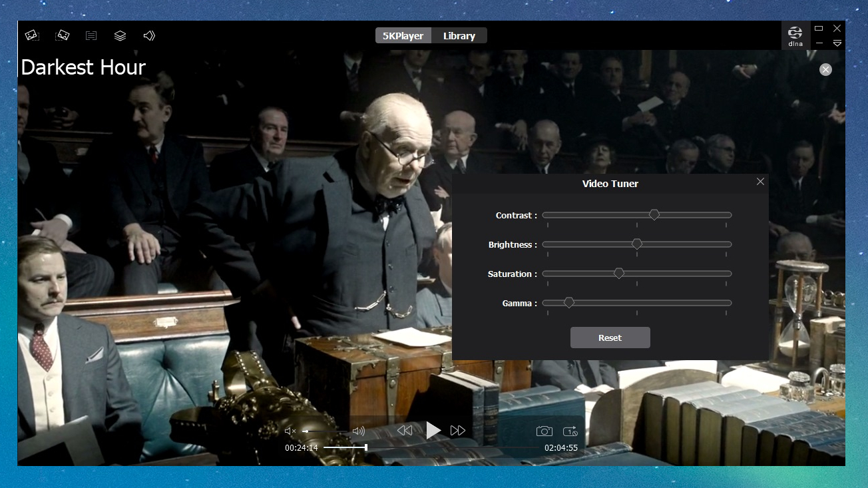Open the subtitle lines icon in top toolbar
This screenshot has height=488, width=868.
(91, 35)
